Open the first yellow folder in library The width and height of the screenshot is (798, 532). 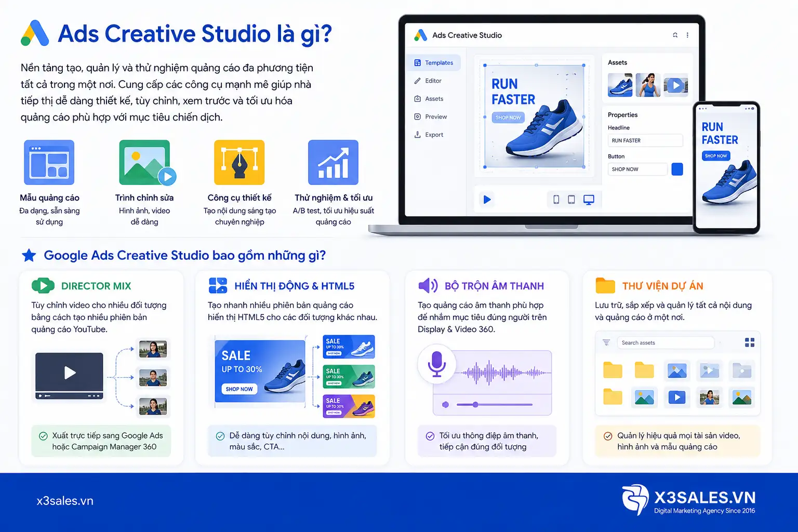[613, 370]
